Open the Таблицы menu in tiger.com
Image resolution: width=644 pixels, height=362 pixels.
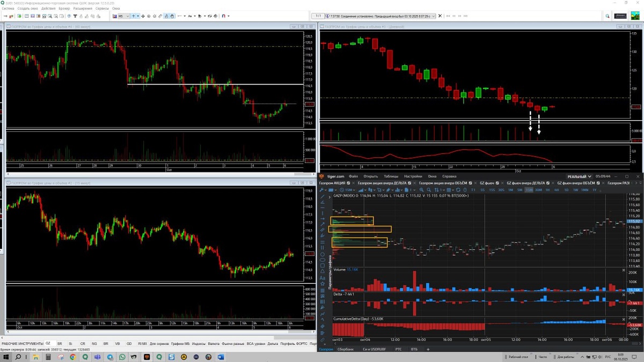tap(391, 176)
